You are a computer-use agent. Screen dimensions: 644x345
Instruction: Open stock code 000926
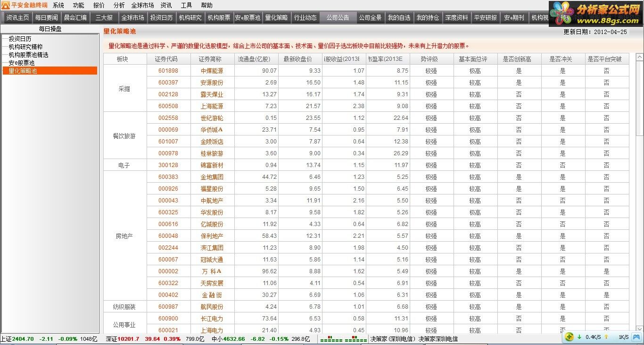click(x=168, y=189)
